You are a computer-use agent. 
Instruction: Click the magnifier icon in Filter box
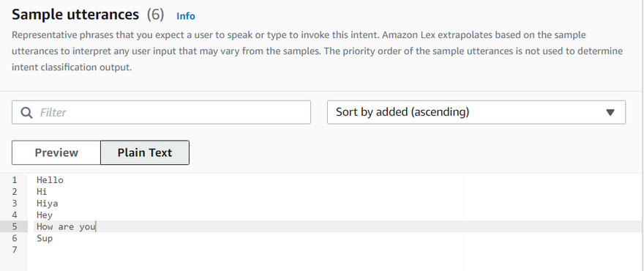[26, 112]
